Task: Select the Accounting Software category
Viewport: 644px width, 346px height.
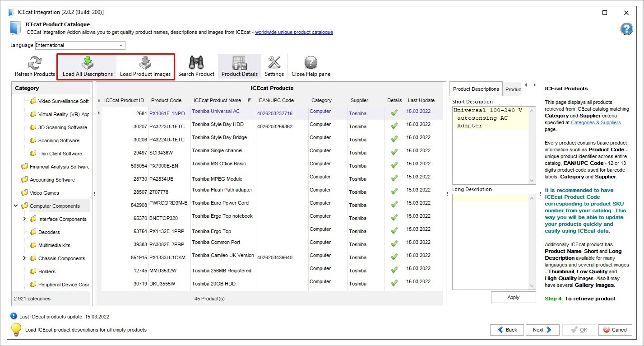Action: click(x=52, y=180)
